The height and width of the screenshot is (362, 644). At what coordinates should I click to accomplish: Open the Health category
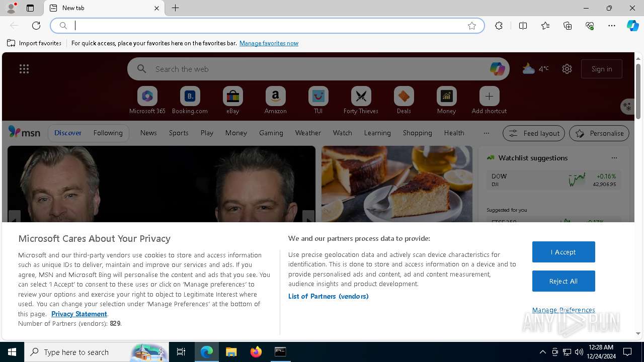(454, 133)
